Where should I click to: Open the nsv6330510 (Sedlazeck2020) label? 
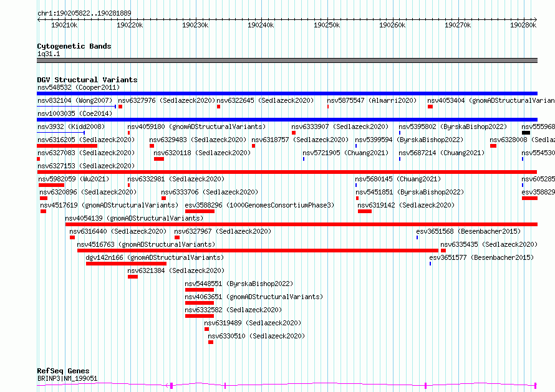[x=256, y=336]
